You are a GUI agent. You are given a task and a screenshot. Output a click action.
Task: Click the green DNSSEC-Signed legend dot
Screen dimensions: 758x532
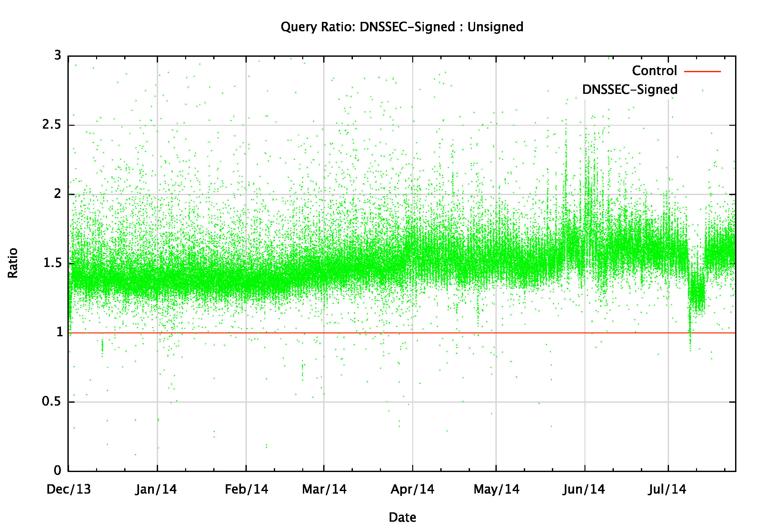[x=702, y=90]
